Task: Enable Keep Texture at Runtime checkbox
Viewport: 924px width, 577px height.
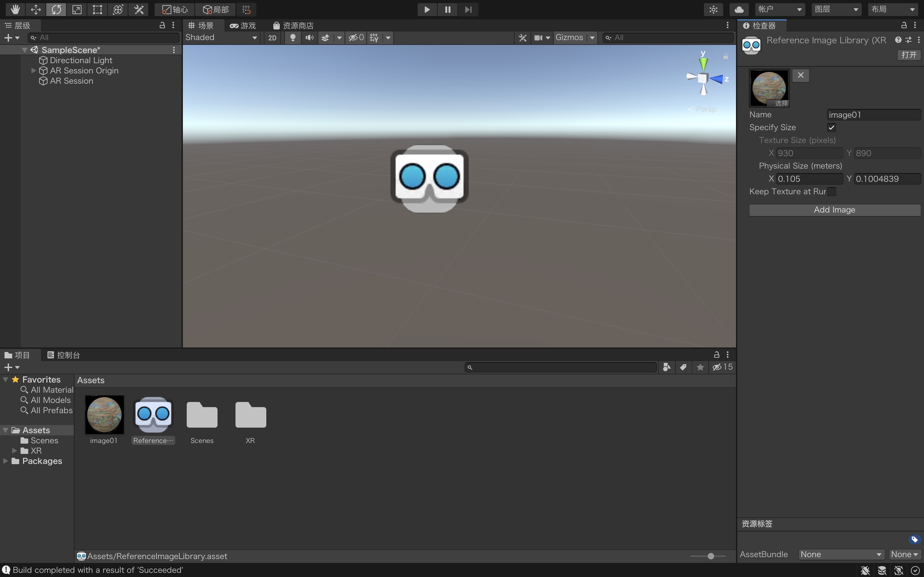Action: [832, 192]
